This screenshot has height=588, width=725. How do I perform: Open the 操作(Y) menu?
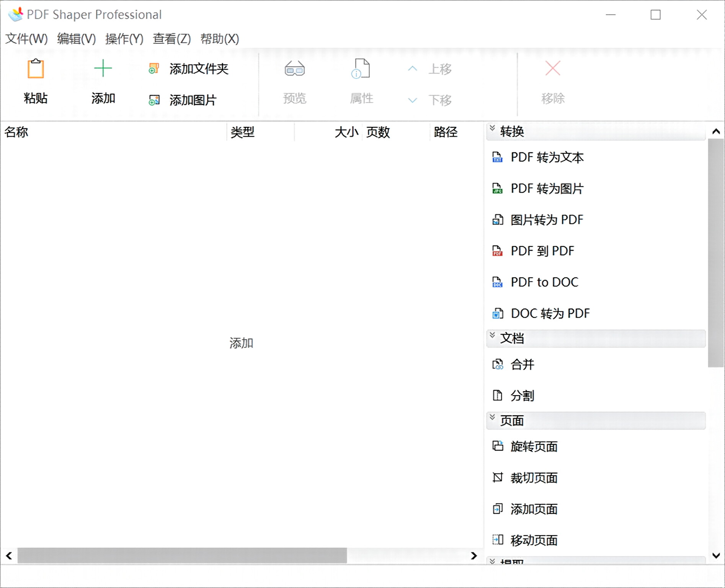pos(124,39)
